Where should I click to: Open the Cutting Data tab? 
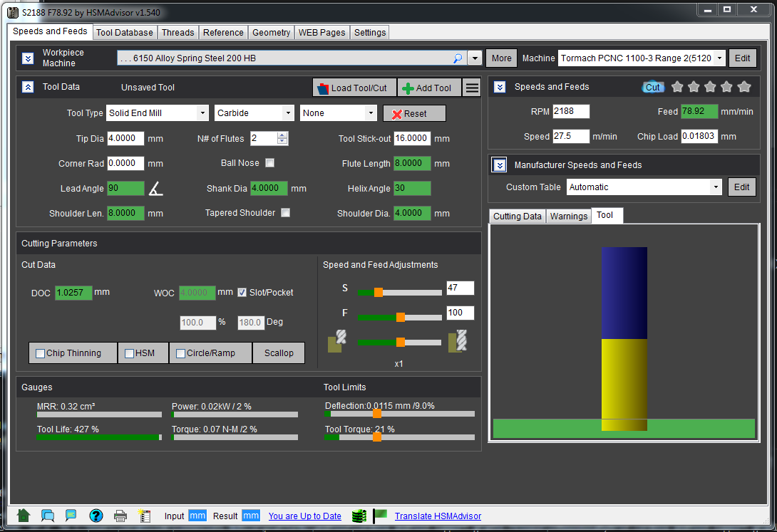517,217
